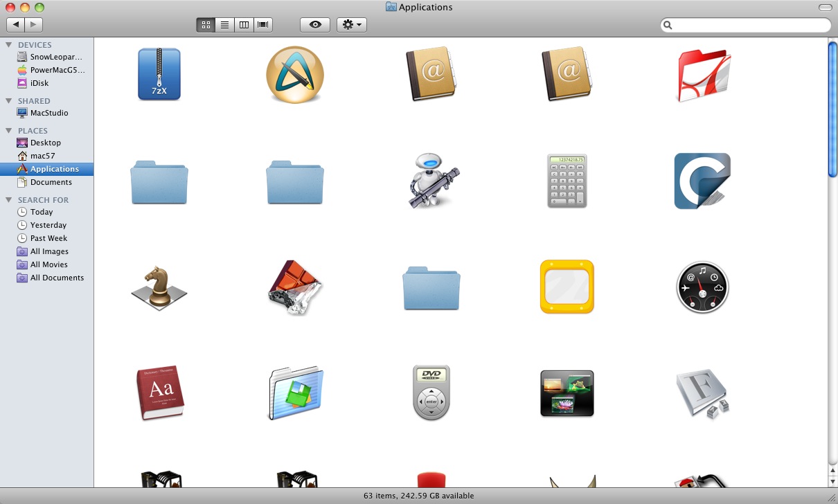
Task: Open the All Documents smart search
Action: [47, 278]
